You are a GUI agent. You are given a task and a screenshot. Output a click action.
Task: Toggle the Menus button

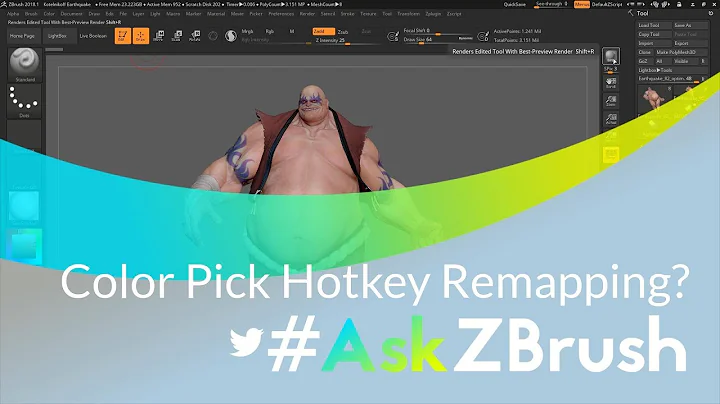[x=582, y=4]
